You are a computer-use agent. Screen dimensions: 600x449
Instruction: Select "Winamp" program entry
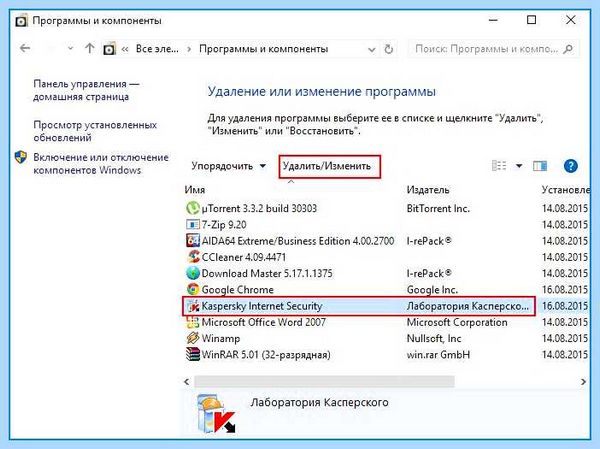(x=221, y=339)
